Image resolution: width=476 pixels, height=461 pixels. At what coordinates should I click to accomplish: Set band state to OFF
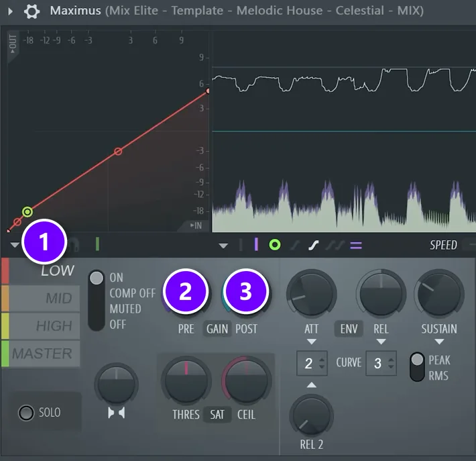(118, 325)
